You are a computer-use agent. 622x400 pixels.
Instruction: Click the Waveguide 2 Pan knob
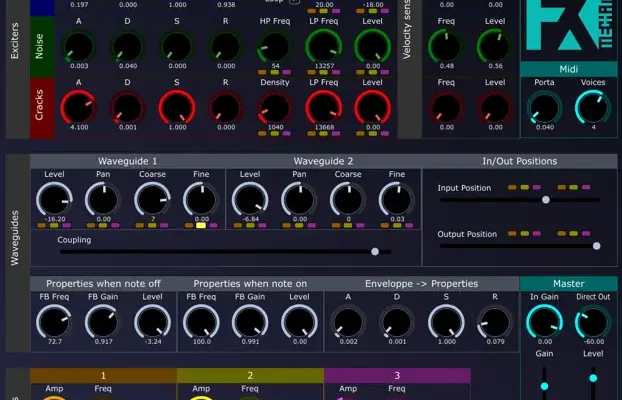[299, 199]
